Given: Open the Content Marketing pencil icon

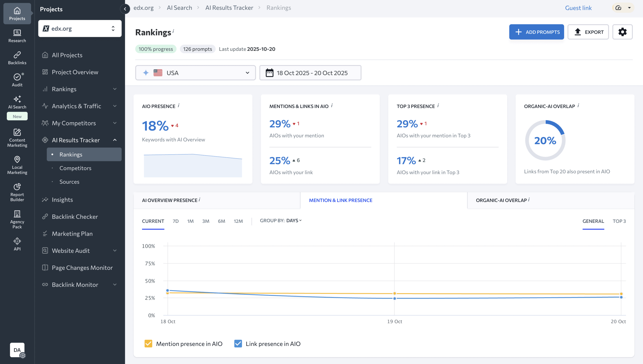Looking at the screenshot, I should click(x=17, y=132).
